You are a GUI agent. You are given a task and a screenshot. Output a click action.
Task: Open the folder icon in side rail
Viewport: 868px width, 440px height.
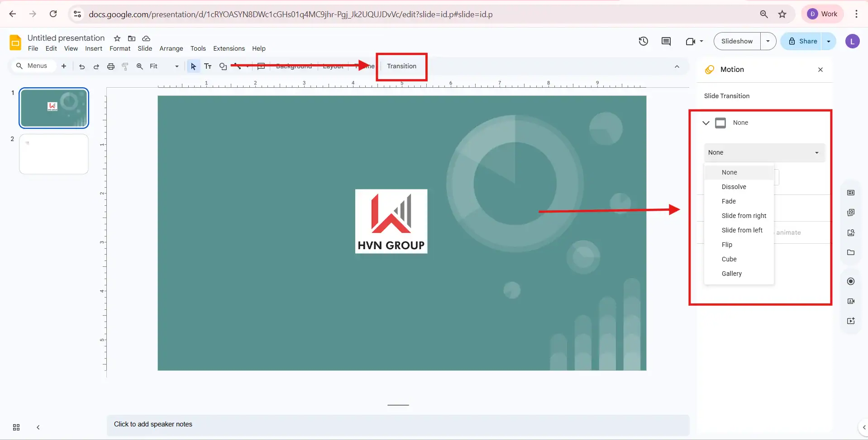(851, 252)
